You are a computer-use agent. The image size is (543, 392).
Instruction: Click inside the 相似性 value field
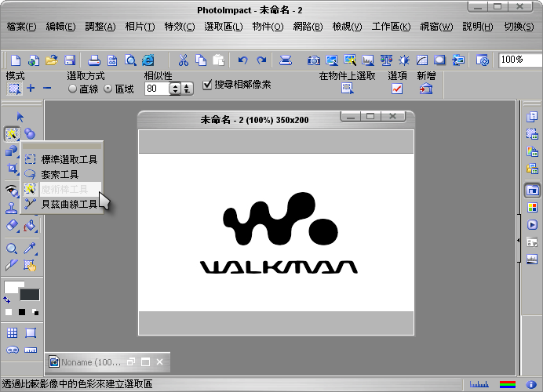[157, 89]
